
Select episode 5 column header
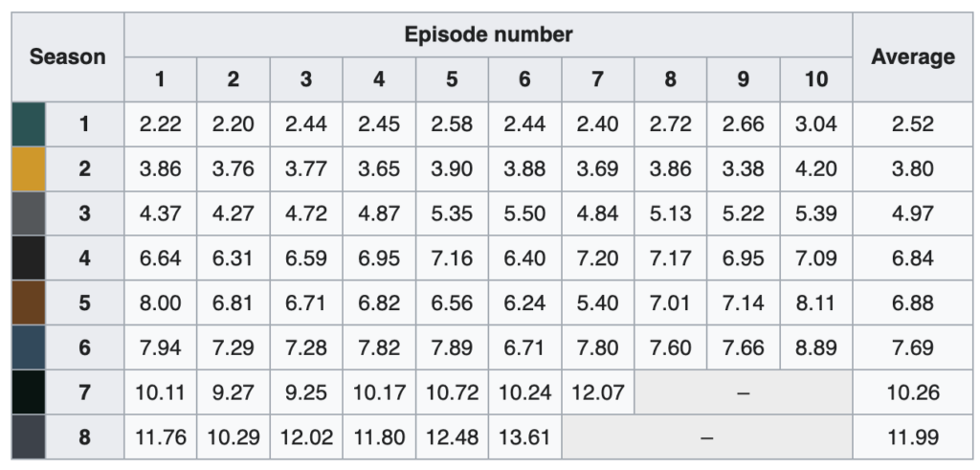coord(452,79)
